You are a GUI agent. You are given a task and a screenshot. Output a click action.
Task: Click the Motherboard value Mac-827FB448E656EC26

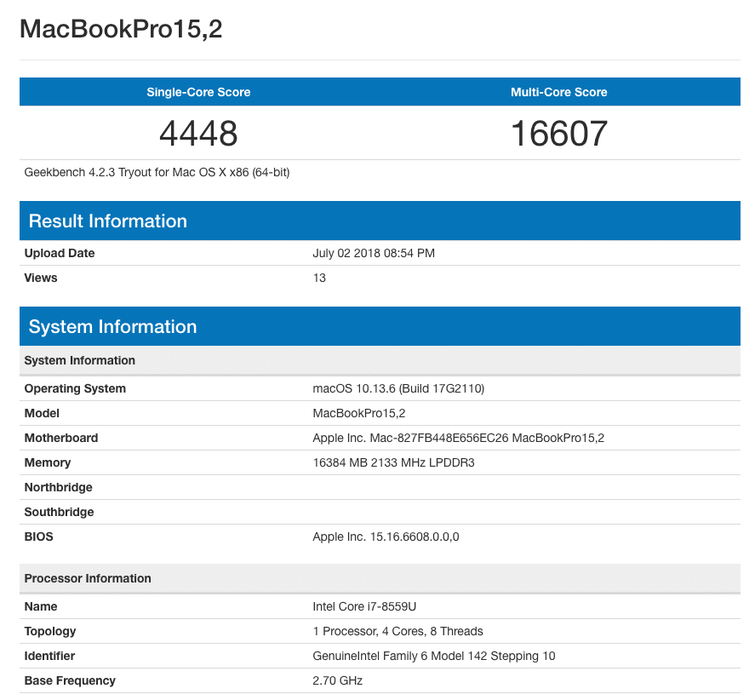pyautogui.click(x=458, y=438)
